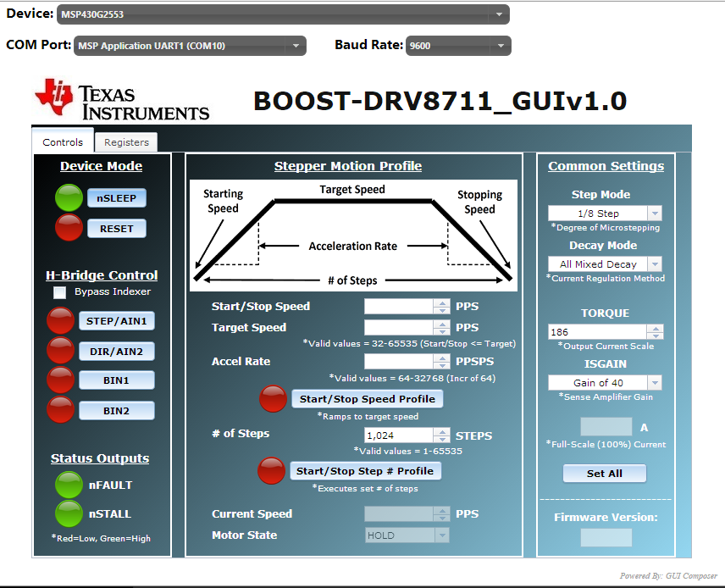This screenshot has height=588, width=725.
Task: Click the Target Speed input field
Action: tap(399, 328)
